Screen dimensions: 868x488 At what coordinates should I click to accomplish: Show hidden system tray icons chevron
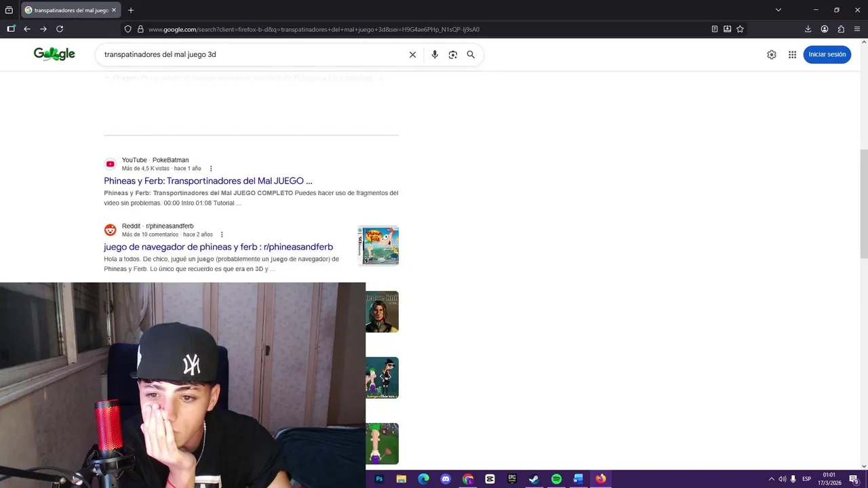[771, 479]
